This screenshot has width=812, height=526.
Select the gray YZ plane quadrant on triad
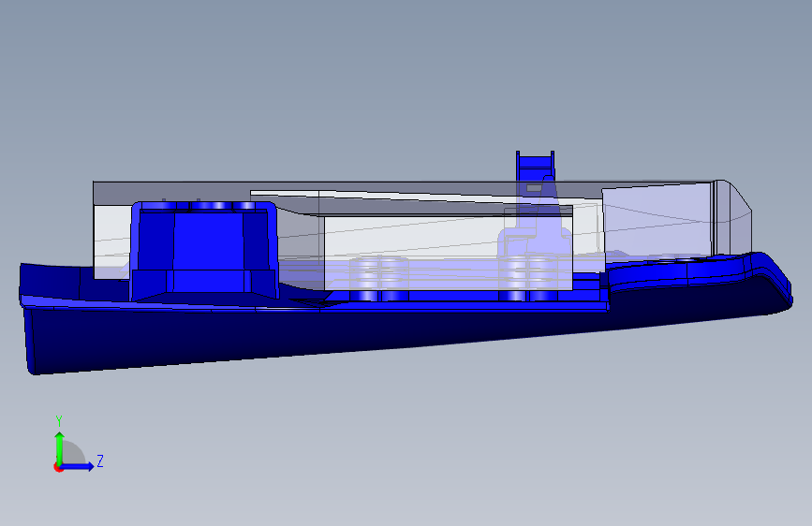click(x=73, y=453)
